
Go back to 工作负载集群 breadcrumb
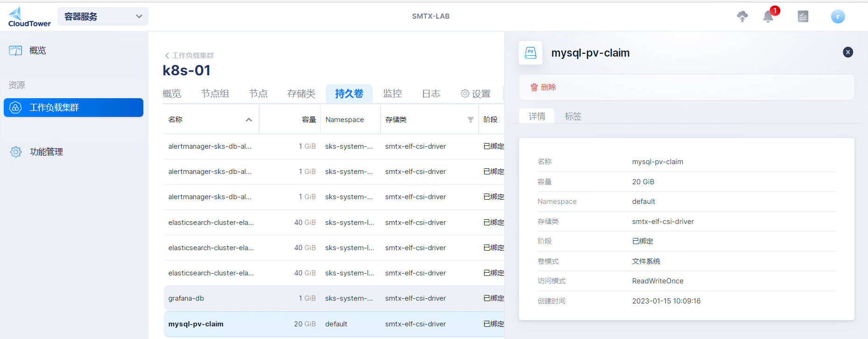[189, 55]
